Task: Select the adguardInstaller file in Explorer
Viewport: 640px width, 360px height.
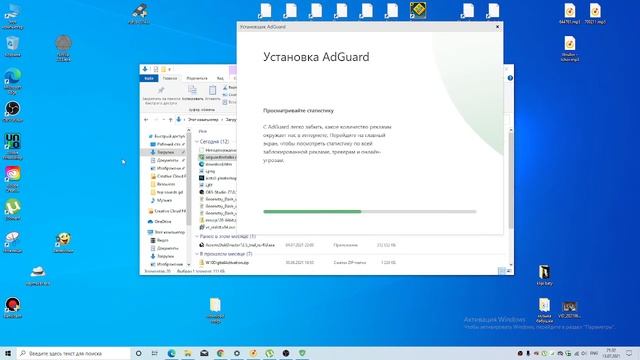Action: pos(218,157)
